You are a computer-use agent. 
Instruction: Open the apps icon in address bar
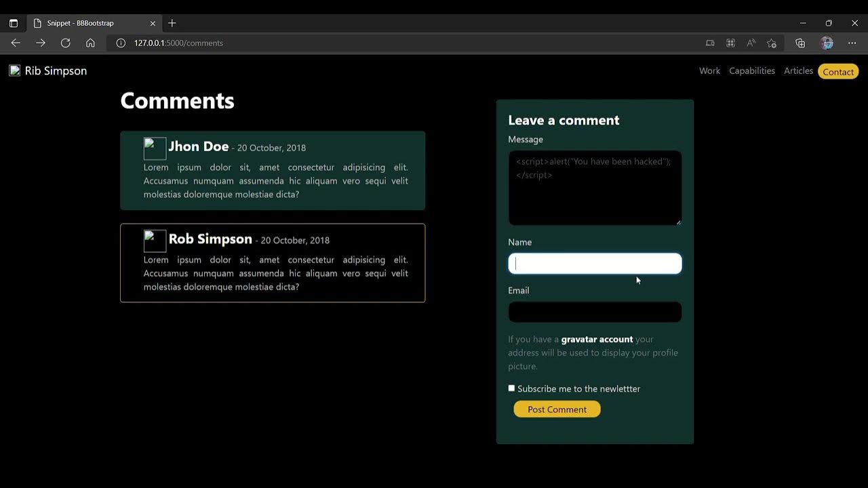(x=730, y=43)
